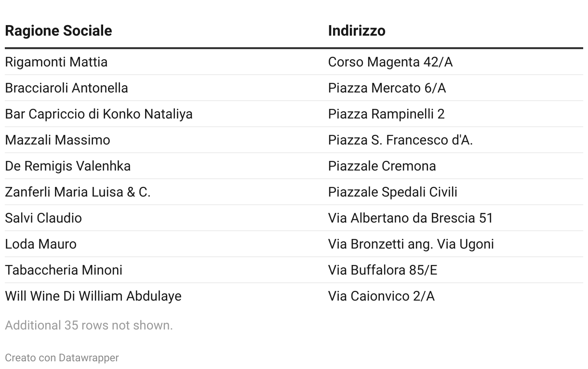
Task: Select the Piazzale Spedali Civili address
Action: tap(393, 192)
